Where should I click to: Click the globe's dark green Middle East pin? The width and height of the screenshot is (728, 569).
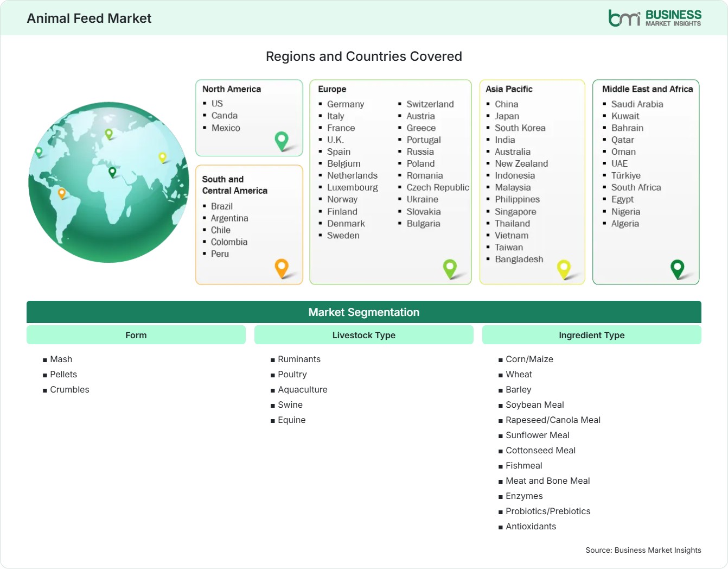tap(112, 172)
